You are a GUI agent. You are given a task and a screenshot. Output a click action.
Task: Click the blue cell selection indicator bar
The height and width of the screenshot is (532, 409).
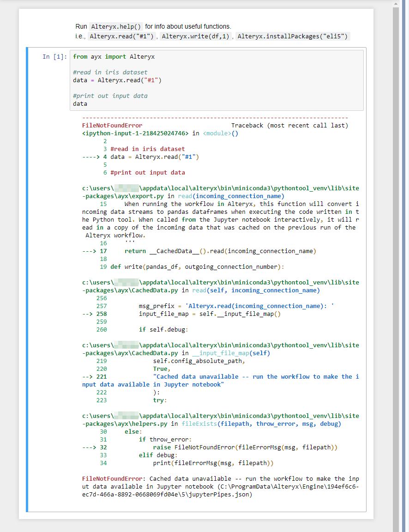pos(27,277)
